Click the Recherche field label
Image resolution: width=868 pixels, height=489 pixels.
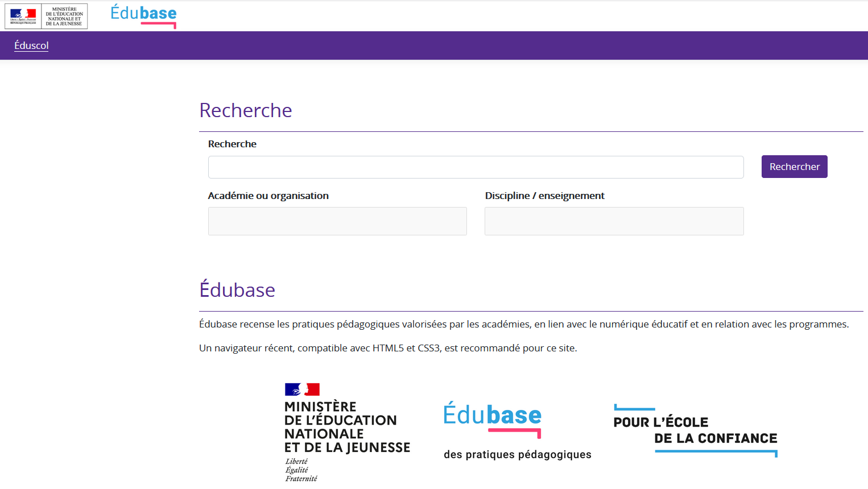click(232, 144)
